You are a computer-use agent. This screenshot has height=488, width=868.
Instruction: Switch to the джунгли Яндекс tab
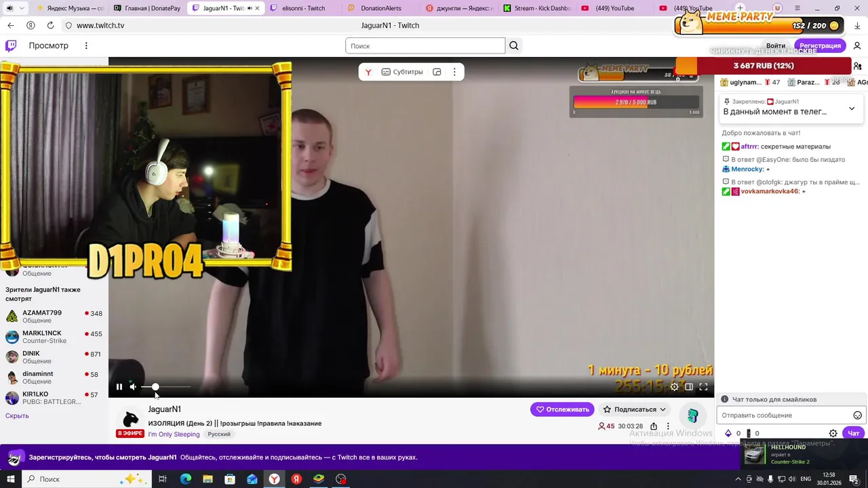coord(459,8)
